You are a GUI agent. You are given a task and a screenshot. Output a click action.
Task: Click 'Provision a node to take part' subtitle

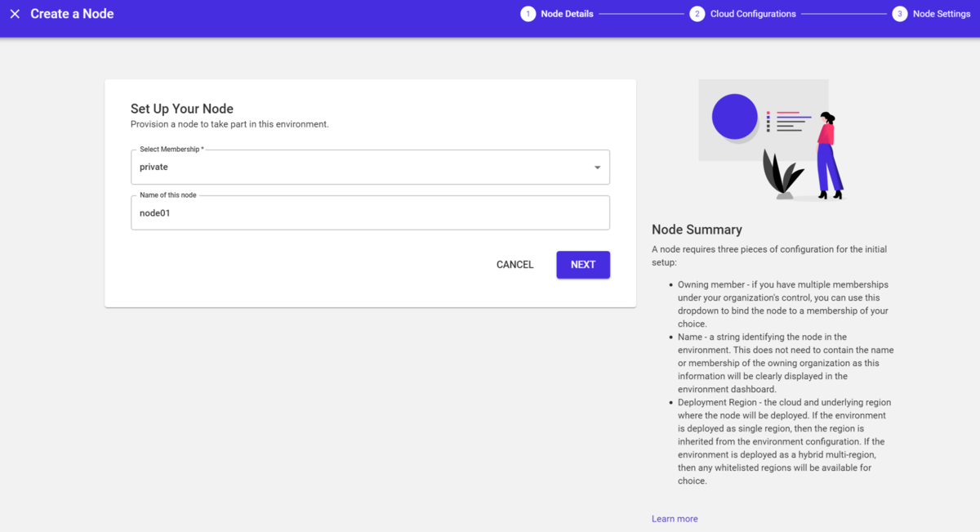pos(229,124)
